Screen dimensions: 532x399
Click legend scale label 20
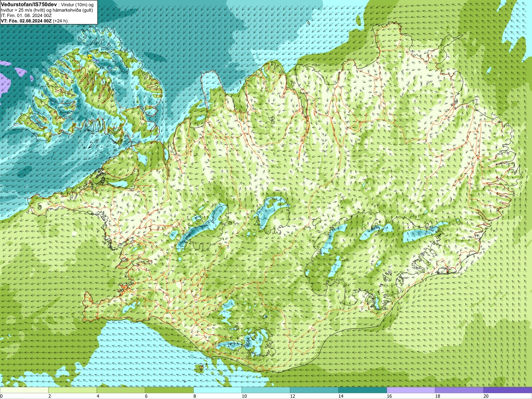486,396
